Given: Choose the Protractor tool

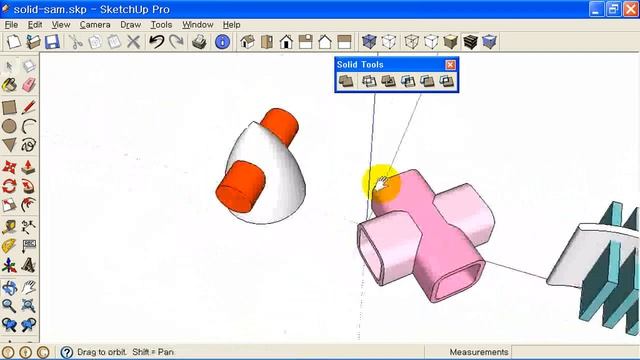Looking at the screenshot, I should point(9,246).
